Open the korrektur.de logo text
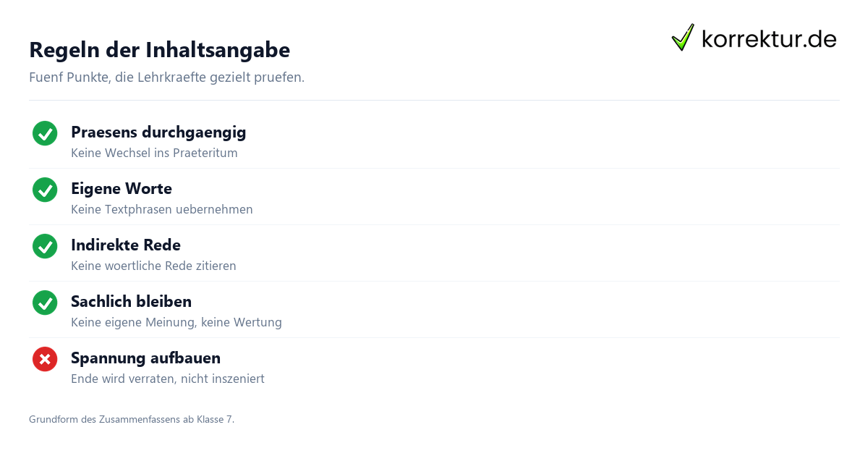 tap(769, 39)
